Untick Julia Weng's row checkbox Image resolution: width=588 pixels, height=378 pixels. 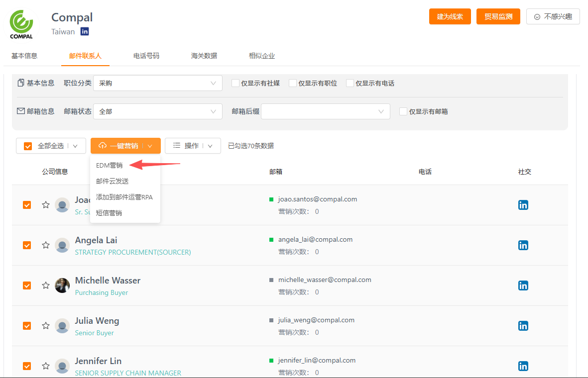[x=27, y=326]
